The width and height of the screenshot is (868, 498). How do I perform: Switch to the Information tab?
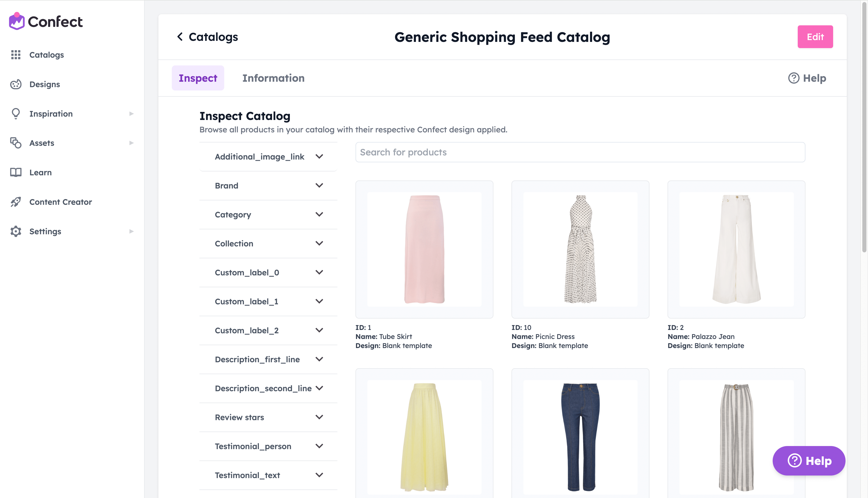tap(273, 78)
